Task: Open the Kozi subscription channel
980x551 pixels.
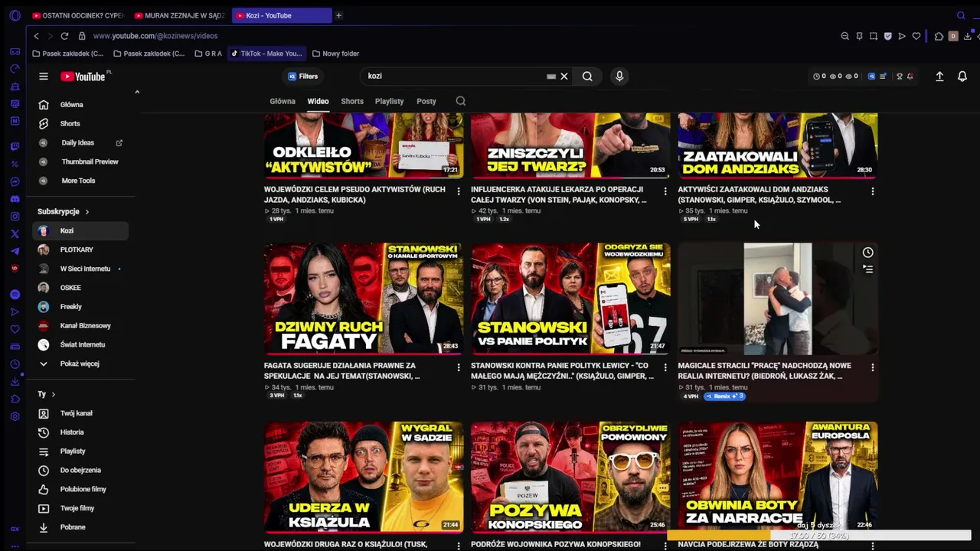Action: tap(80, 230)
